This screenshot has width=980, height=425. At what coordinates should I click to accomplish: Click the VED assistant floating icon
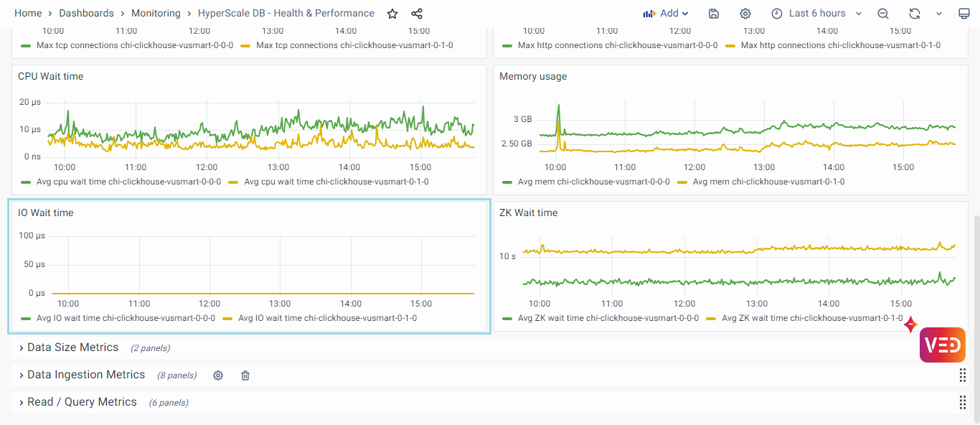(942, 345)
